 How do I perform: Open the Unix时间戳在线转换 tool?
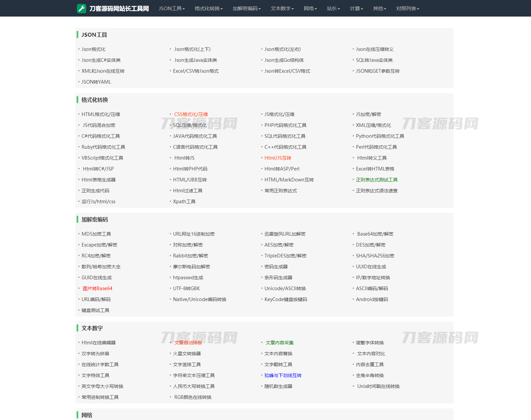pyautogui.click(x=378, y=386)
